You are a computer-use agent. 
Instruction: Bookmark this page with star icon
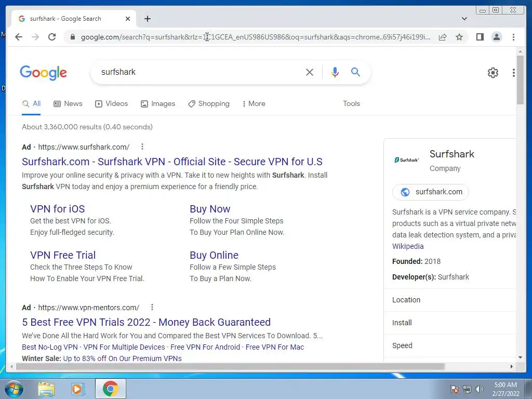[459, 37]
